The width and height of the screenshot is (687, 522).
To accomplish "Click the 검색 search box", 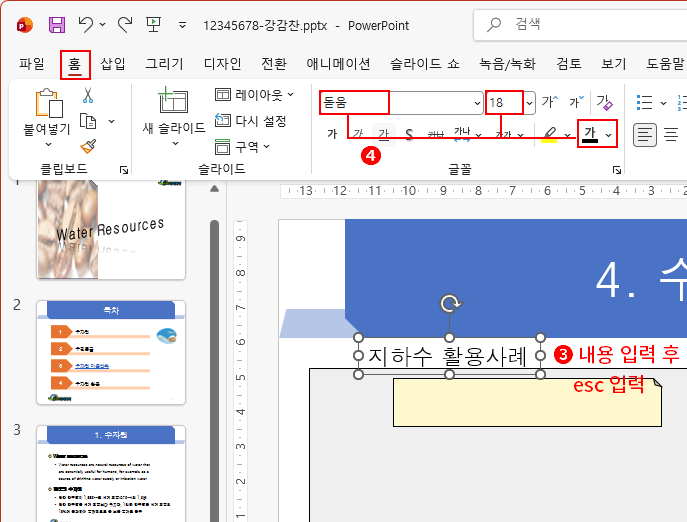I will point(580,25).
